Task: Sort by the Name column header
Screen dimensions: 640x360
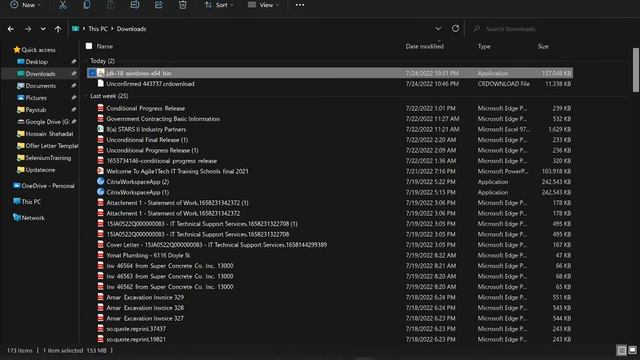Action: pos(105,47)
